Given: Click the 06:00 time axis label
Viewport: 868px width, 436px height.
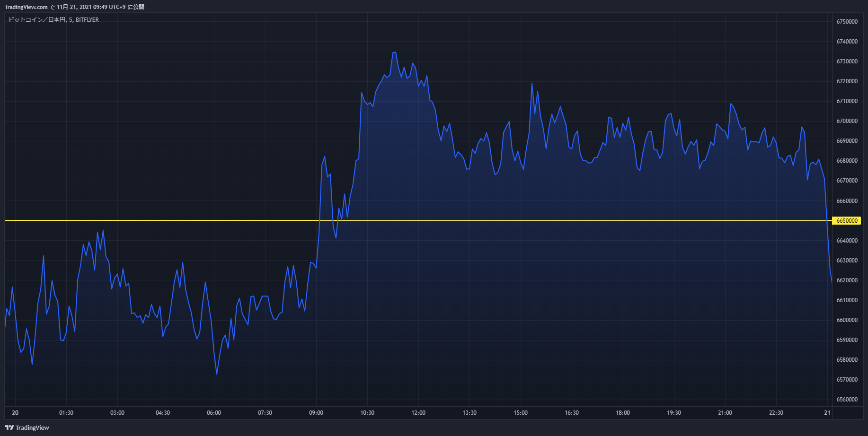Looking at the screenshot, I should pyautogui.click(x=214, y=413).
